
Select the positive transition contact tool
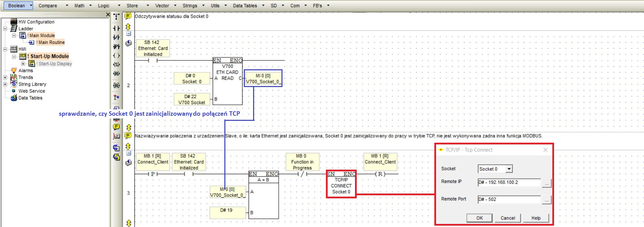click(116, 46)
